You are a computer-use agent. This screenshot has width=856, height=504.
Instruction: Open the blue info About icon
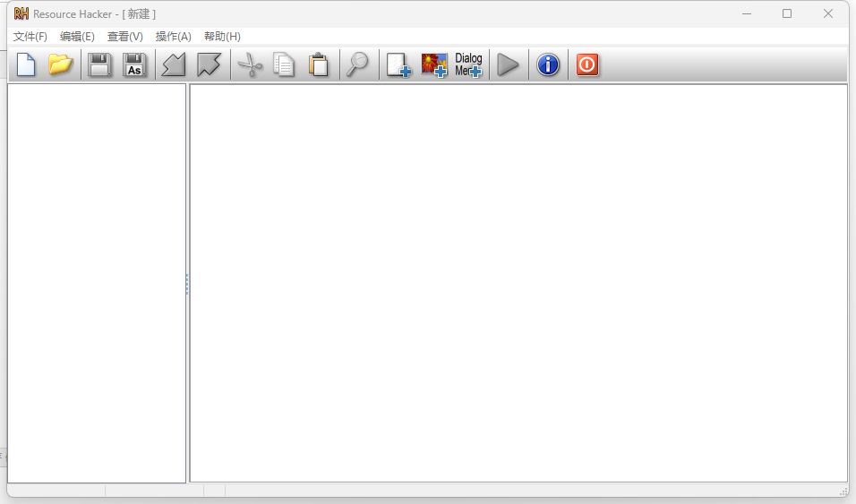pos(548,64)
